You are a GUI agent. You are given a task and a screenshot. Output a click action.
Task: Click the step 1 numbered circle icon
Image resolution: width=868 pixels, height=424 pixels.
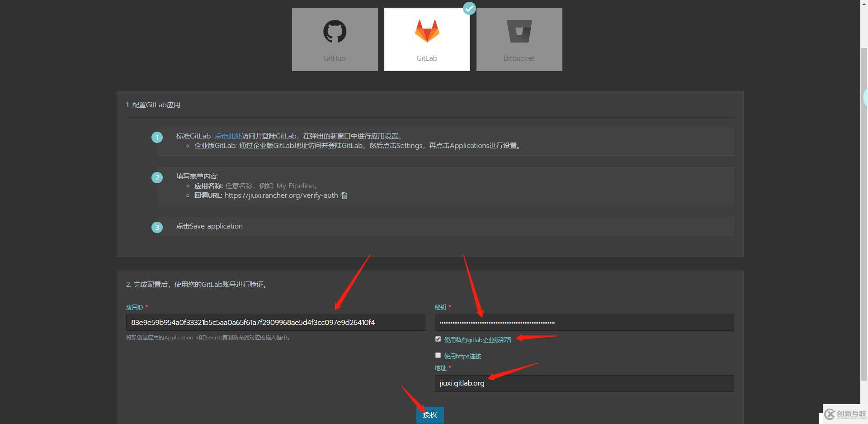pyautogui.click(x=157, y=137)
